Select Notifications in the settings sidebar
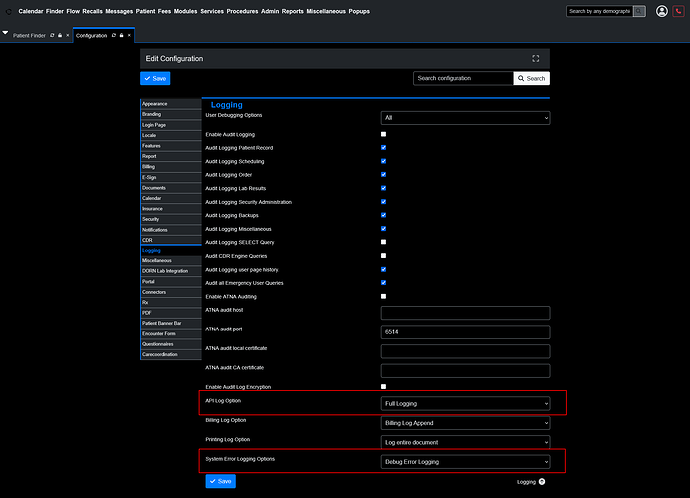 (x=171, y=230)
